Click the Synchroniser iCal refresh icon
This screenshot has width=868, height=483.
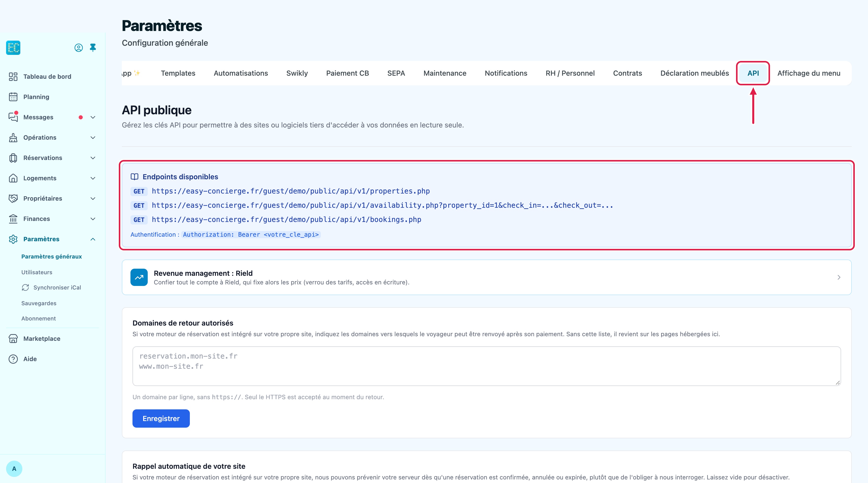click(25, 287)
